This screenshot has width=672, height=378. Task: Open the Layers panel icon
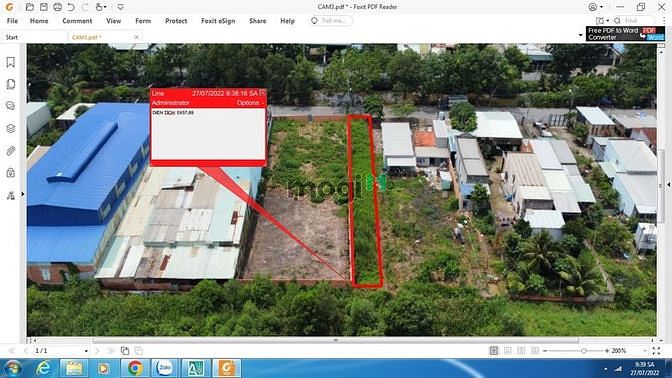[x=11, y=129]
